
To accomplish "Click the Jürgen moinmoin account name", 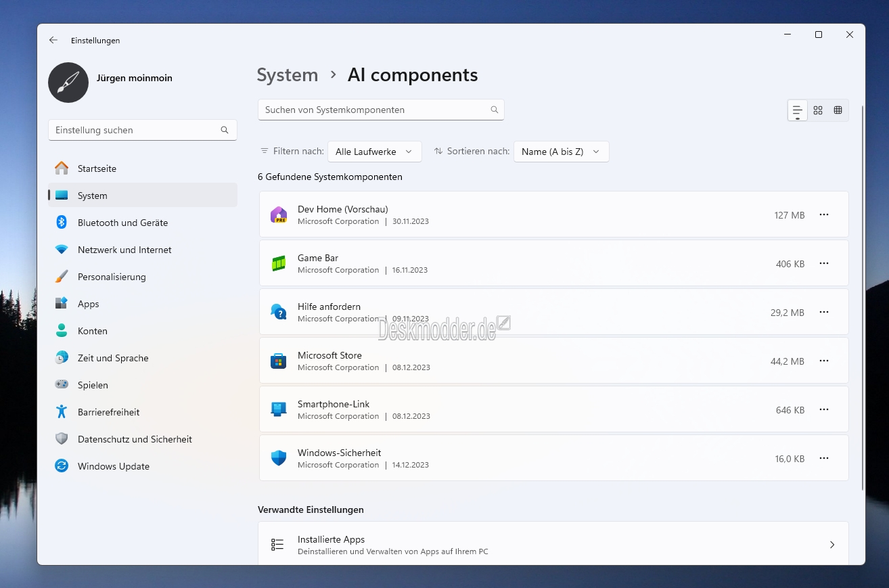I will click(x=135, y=78).
